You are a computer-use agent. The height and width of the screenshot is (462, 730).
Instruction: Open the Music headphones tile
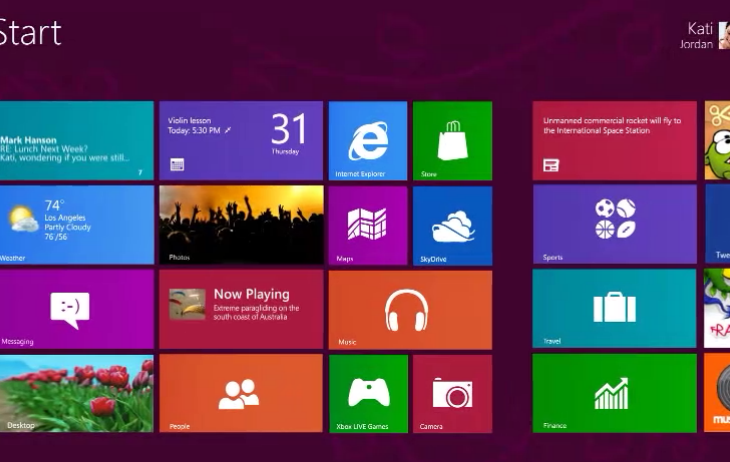tap(410, 309)
